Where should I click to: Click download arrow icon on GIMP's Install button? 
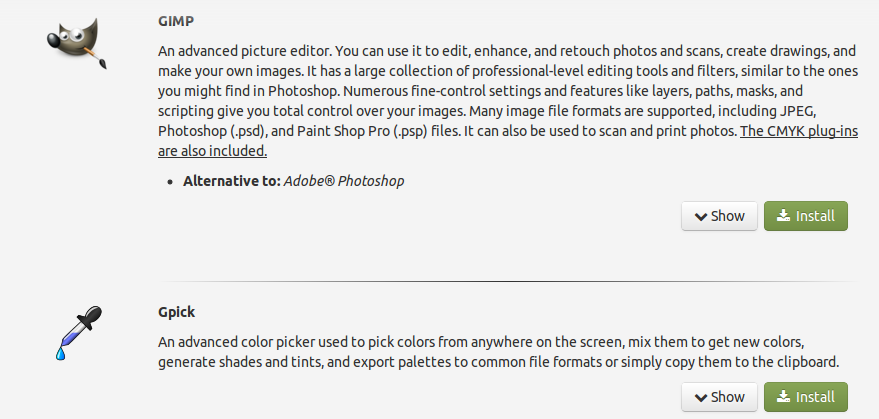tap(783, 216)
